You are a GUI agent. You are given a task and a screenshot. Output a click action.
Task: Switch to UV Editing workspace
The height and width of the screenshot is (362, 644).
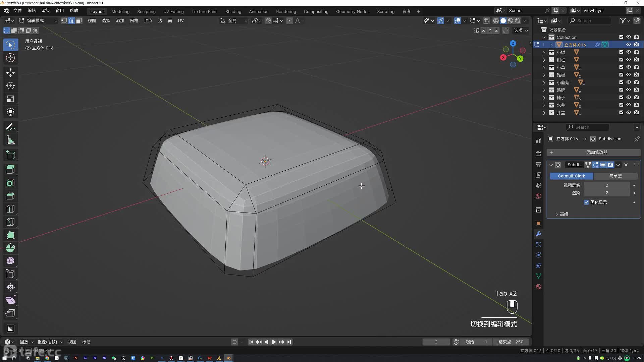(x=173, y=11)
